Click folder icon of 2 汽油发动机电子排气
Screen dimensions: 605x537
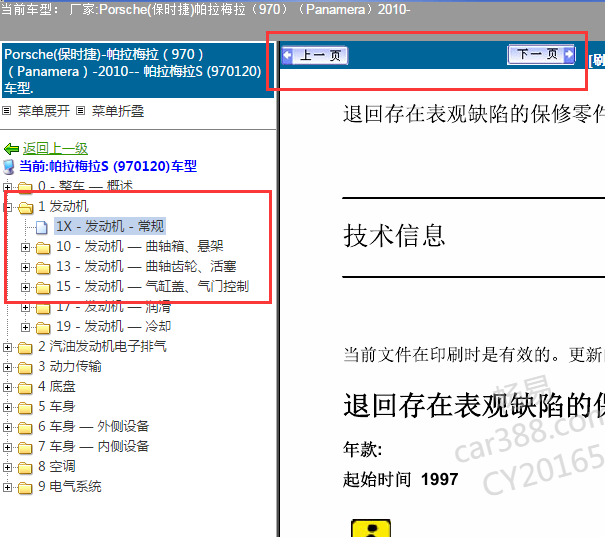click(25, 348)
